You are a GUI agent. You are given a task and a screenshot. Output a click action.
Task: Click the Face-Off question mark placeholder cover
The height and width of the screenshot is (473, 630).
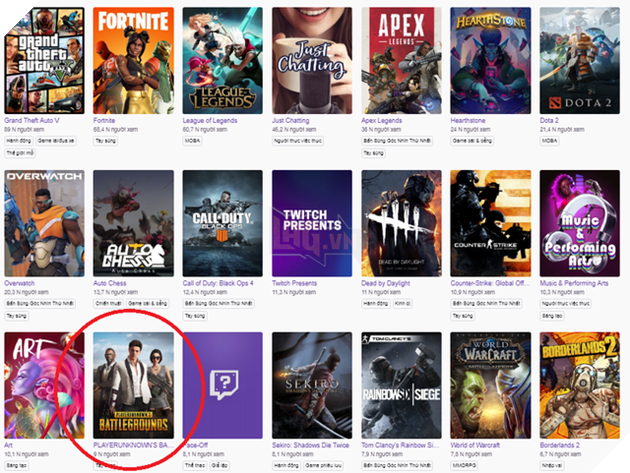223,385
